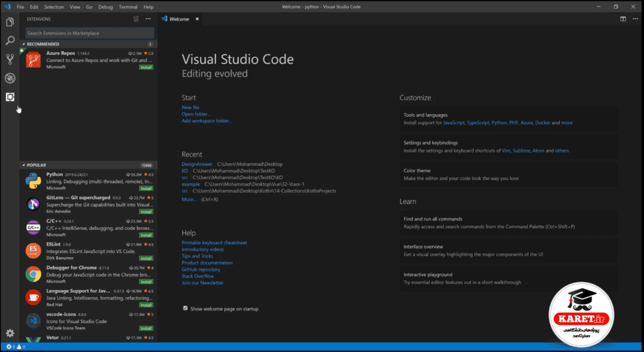Open the Extensions panel more actions menu
The image size is (644, 352).
pyautogui.click(x=148, y=19)
